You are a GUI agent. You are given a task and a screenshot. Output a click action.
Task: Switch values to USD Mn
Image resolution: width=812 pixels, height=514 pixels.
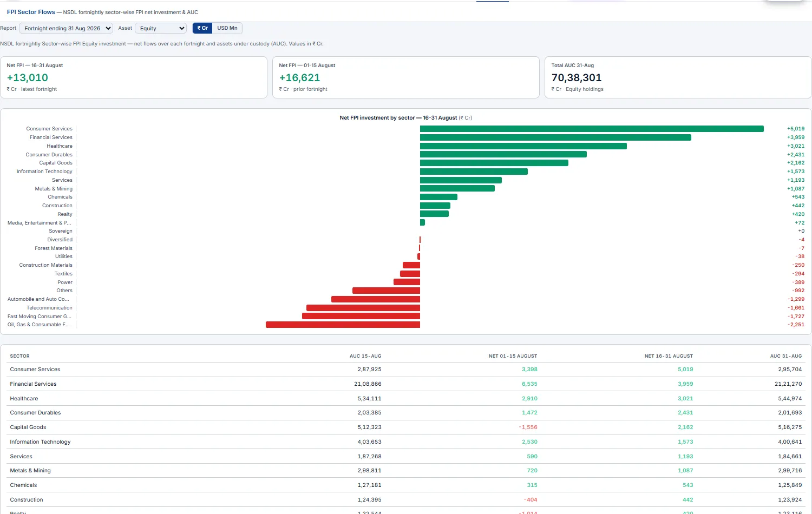click(x=227, y=28)
